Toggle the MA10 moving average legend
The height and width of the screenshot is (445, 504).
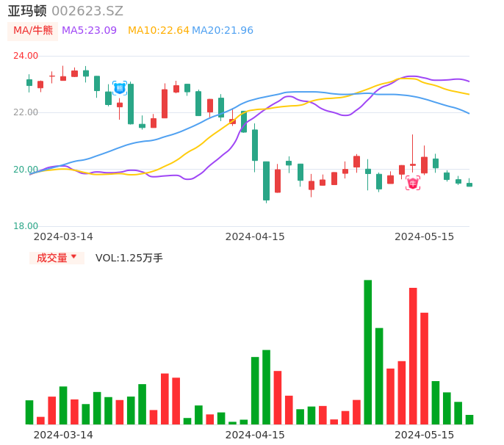click(x=158, y=31)
